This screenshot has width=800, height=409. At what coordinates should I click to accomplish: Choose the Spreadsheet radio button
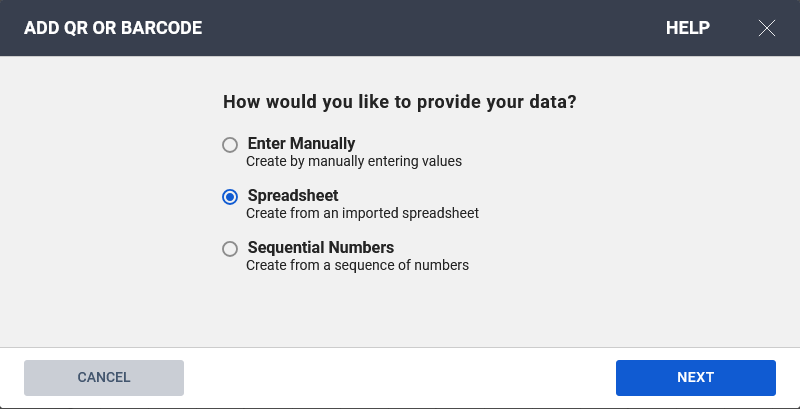click(230, 197)
